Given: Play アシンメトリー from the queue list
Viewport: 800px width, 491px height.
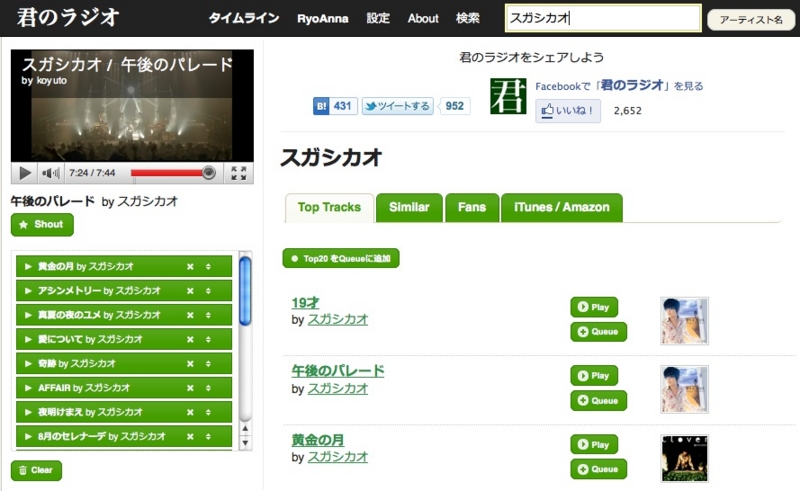Looking at the screenshot, I should pos(28,291).
